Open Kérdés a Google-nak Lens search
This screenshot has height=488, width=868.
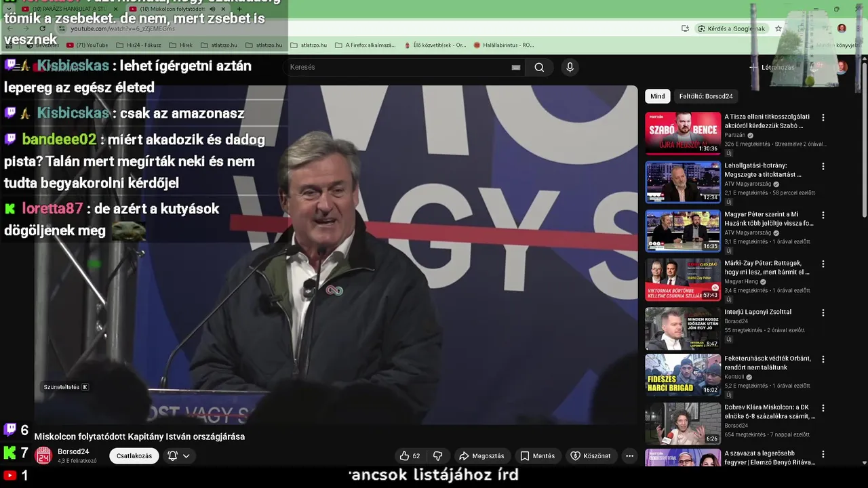(732, 28)
